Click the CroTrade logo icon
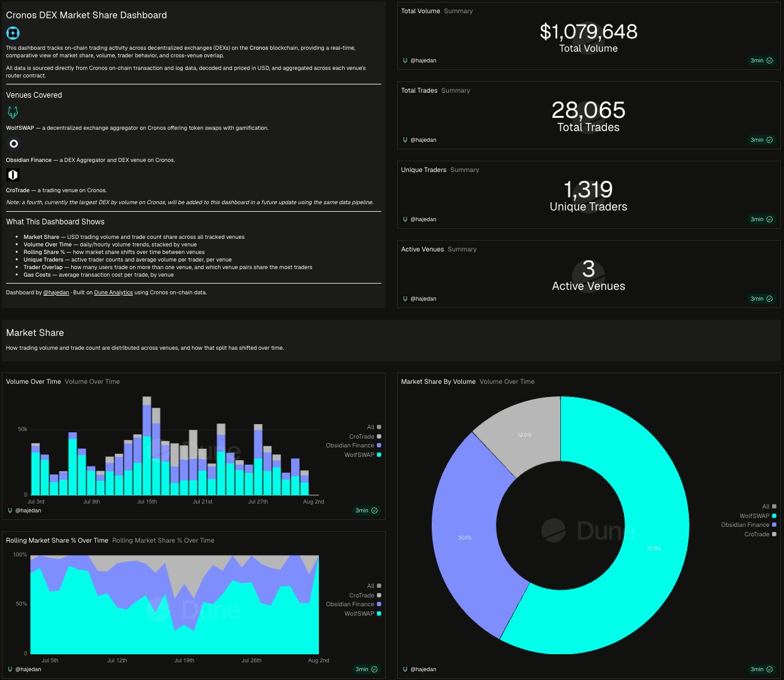 click(13, 175)
